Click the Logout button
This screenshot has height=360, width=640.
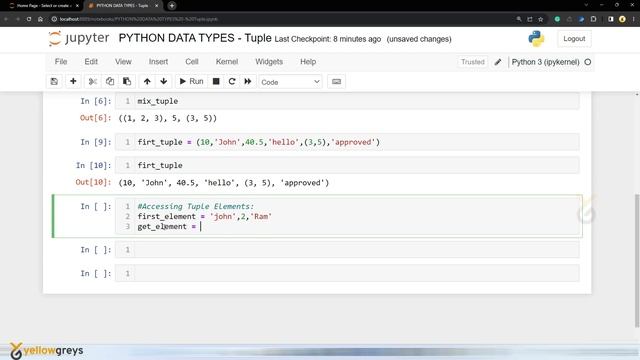point(574,39)
